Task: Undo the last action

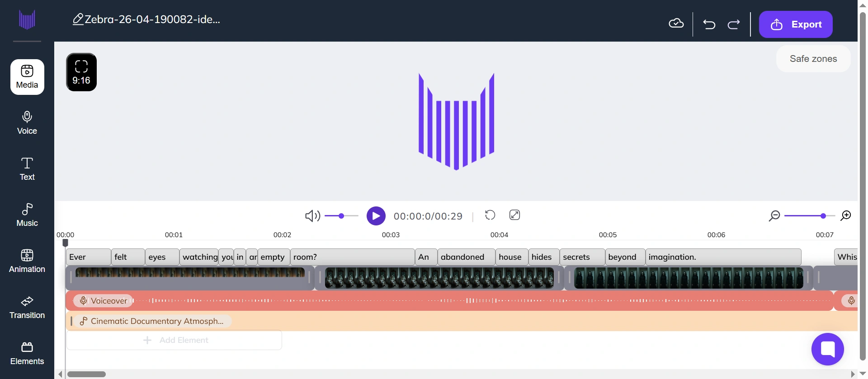Action: click(x=709, y=24)
